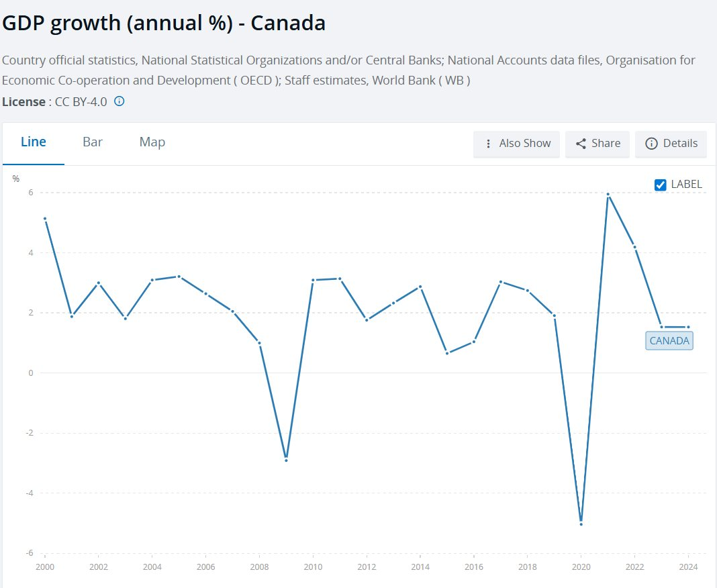Click the Share icon
The width and height of the screenshot is (717, 588).
pyautogui.click(x=581, y=144)
